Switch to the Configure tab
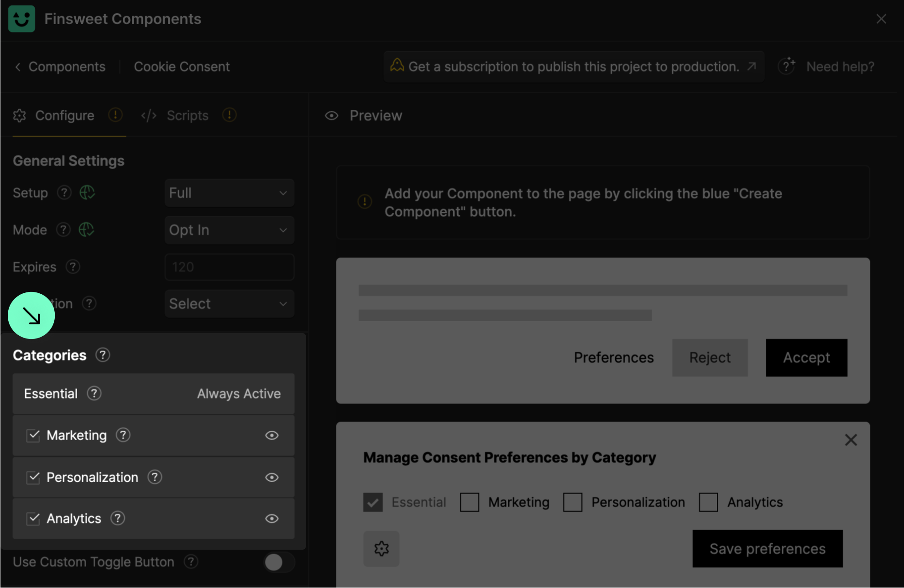This screenshot has height=588, width=904. click(65, 115)
